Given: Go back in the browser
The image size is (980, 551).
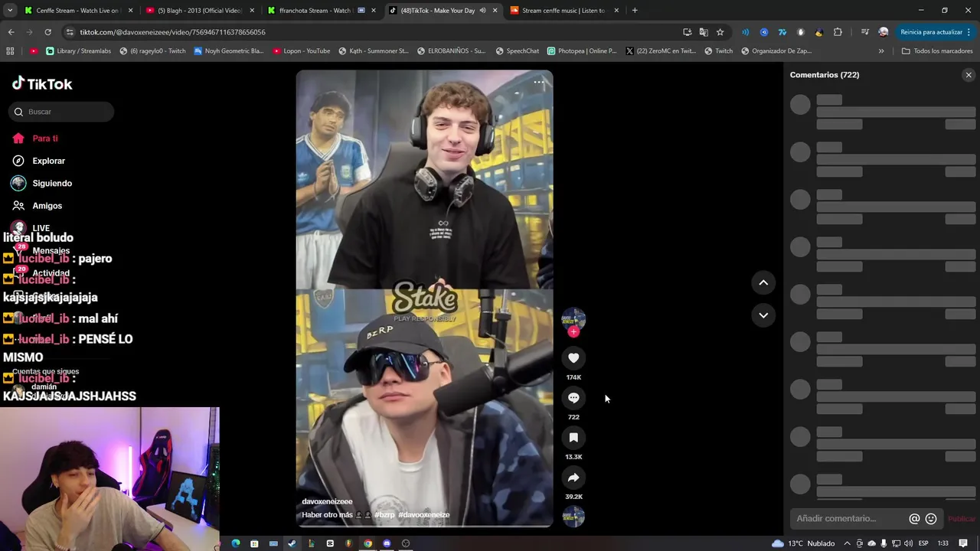Looking at the screenshot, I should point(11,32).
